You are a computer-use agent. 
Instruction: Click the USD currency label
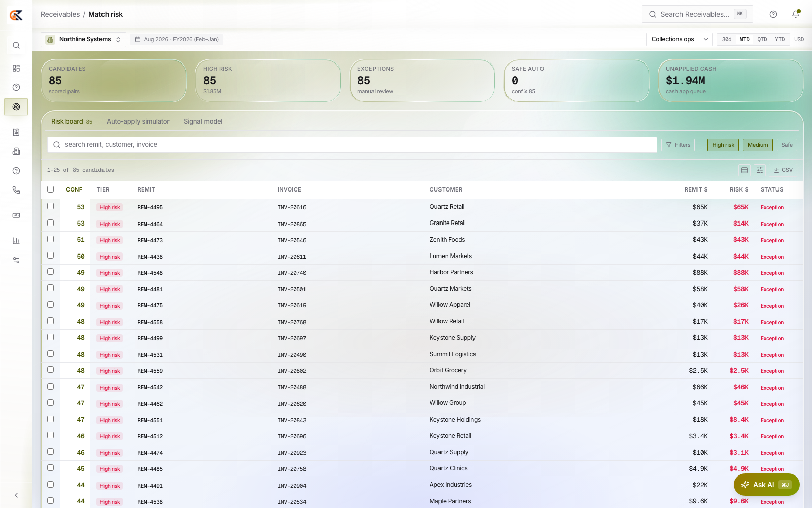(x=799, y=39)
